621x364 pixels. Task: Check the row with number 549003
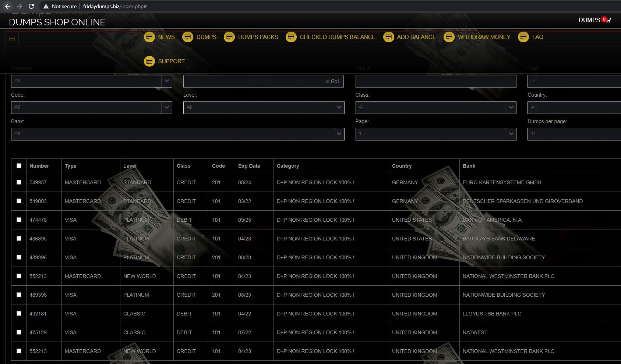(x=19, y=201)
